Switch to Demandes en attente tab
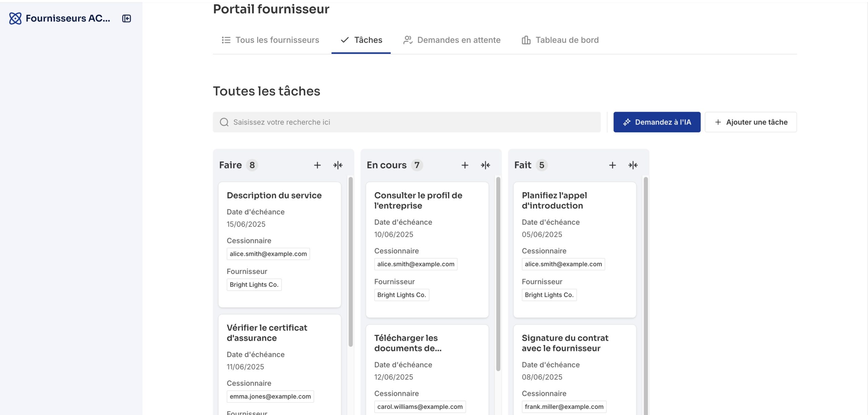 click(452, 40)
